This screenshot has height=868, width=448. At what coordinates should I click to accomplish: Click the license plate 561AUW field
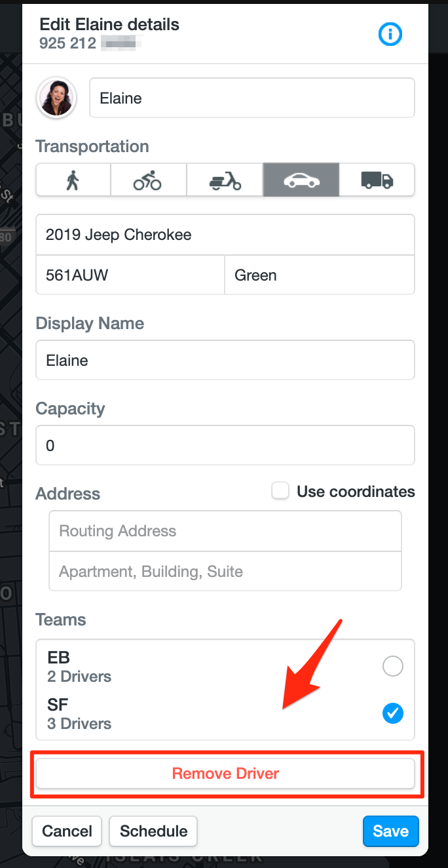[x=130, y=275]
